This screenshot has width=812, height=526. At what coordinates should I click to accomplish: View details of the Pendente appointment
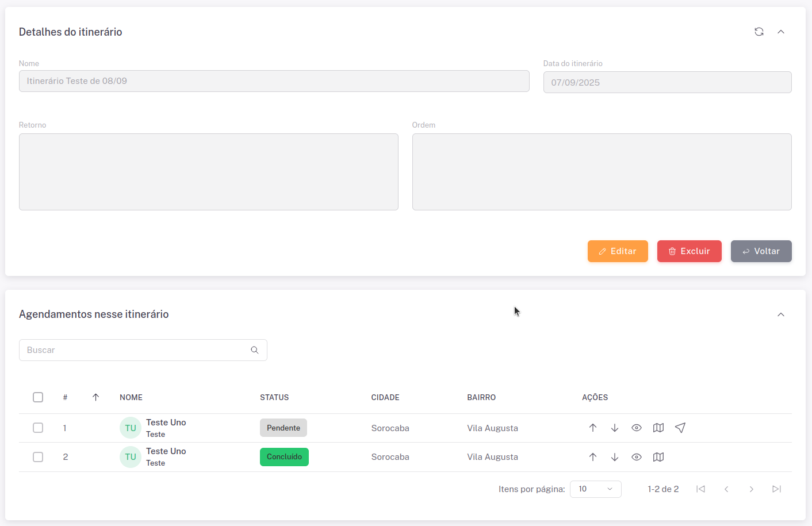637,428
